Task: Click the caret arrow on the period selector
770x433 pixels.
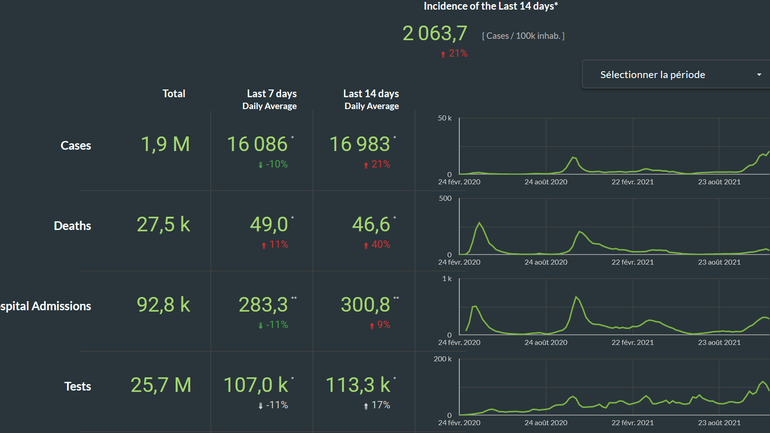Action: pyautogui.click(x=759, y=75)
